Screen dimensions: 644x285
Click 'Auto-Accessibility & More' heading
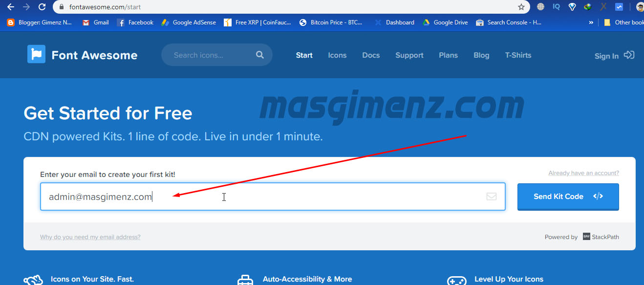point(307,279)
